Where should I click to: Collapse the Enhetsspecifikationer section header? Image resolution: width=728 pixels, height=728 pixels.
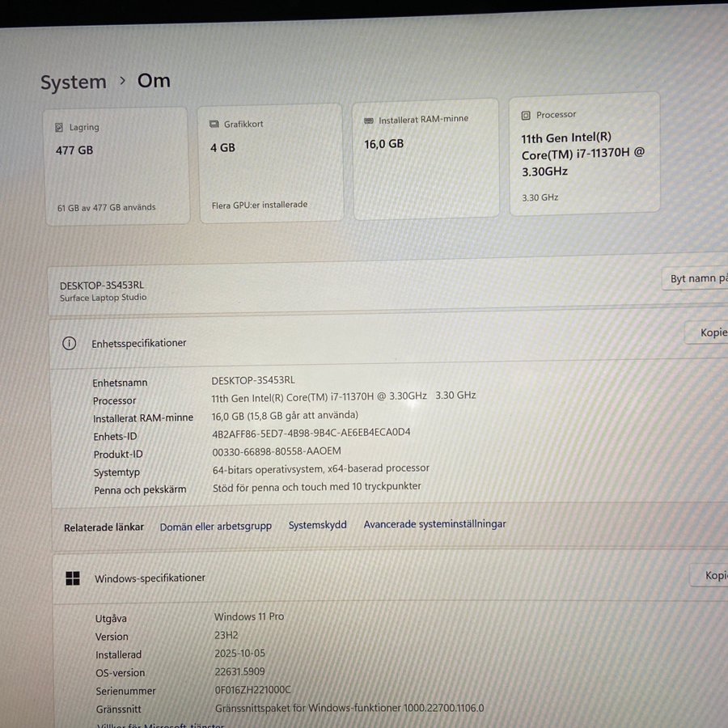364,341
